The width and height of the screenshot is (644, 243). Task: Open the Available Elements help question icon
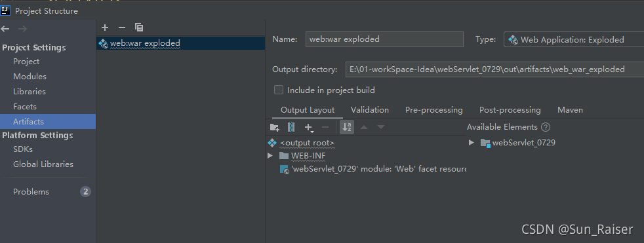(546, 127)
